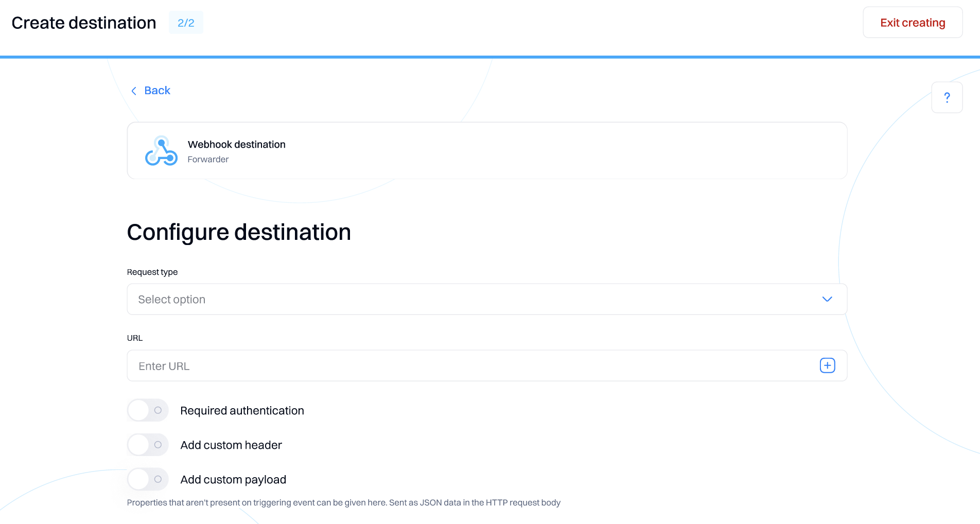Viewport: 980px width, 524px height.
Task: Click the plus icon in URL field
Action: 827,365
